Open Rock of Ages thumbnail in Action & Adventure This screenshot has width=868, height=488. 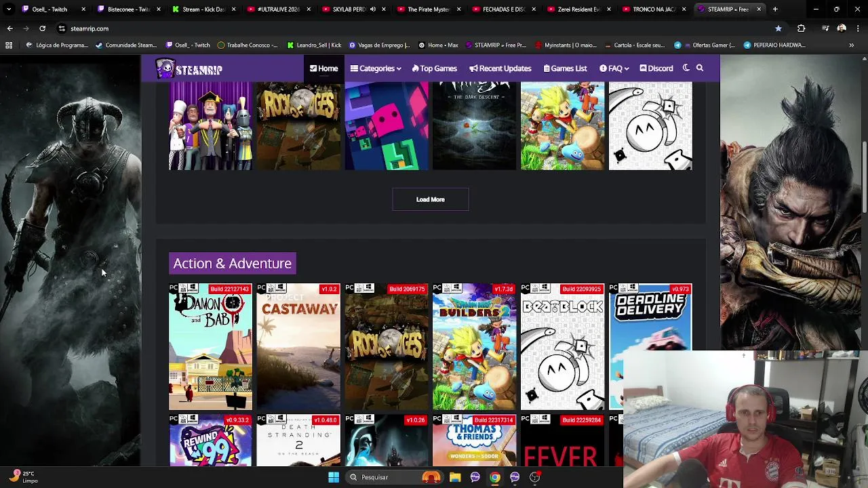point(387,347)
